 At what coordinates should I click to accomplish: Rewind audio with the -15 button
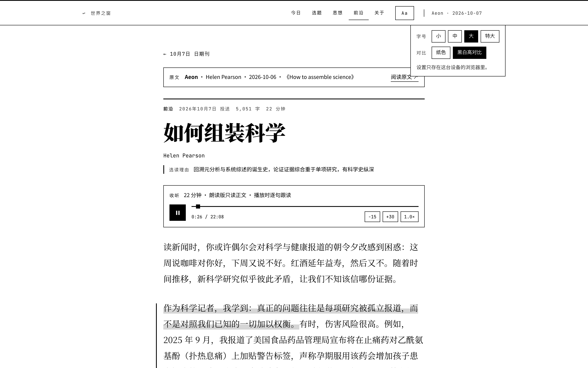click(372, 217)
